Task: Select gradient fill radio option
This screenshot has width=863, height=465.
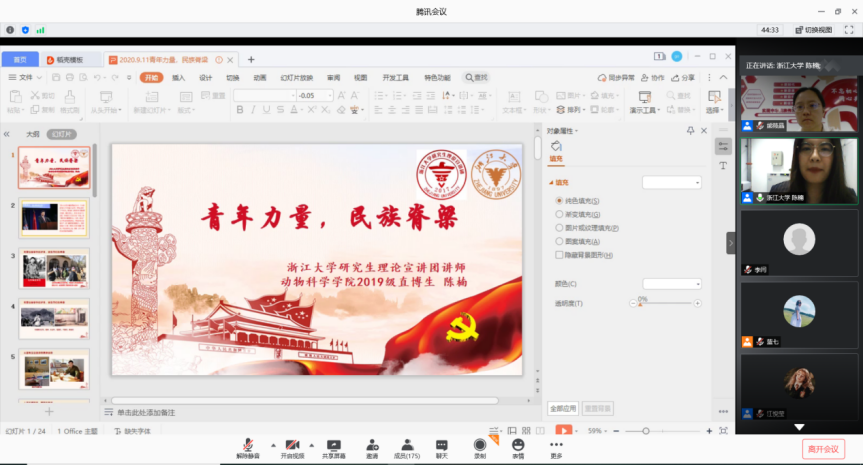Action: pos(559,214)
